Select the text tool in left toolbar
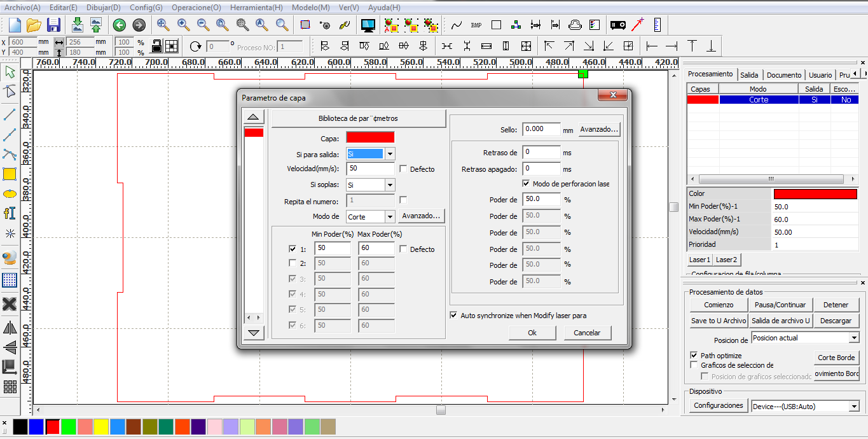 [10, 213]
